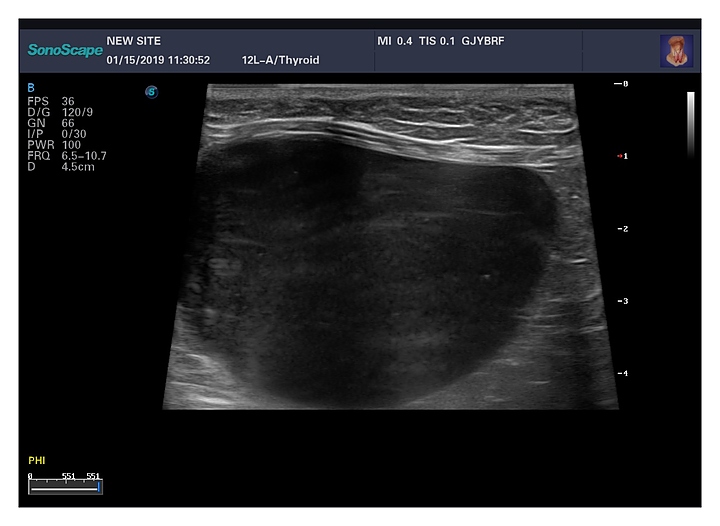Select the 12L-A/Thyroid probe preset label
The width and height of the screenshot is (720, 526).
click(x=280, y=60)
